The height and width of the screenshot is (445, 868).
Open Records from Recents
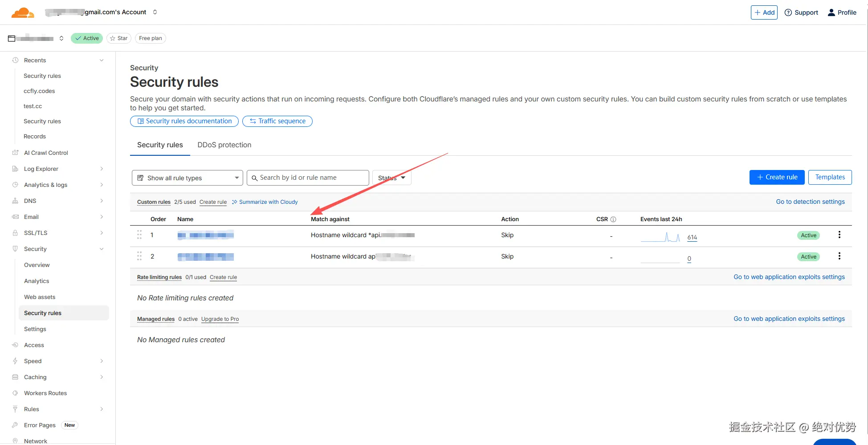(x=35, y=136)
